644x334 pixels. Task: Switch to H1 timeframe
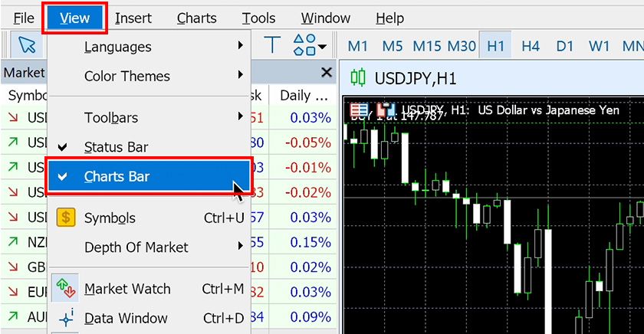[496, 46]
